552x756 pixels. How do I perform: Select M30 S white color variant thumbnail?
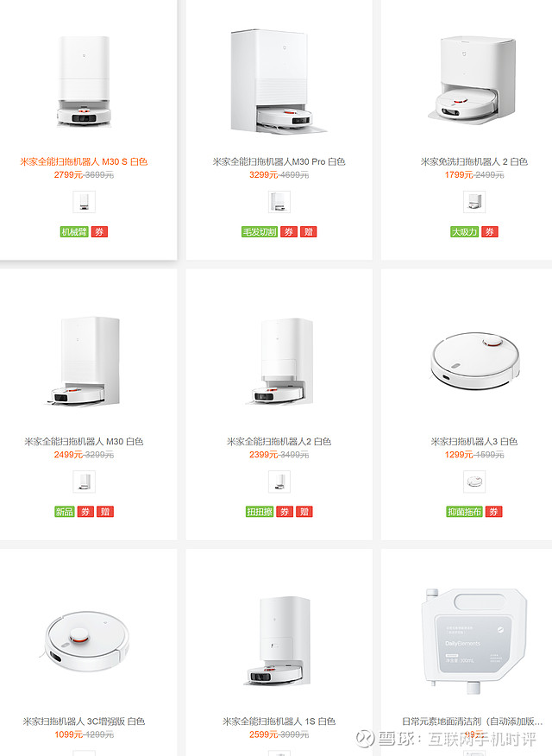tap(84, 202)
